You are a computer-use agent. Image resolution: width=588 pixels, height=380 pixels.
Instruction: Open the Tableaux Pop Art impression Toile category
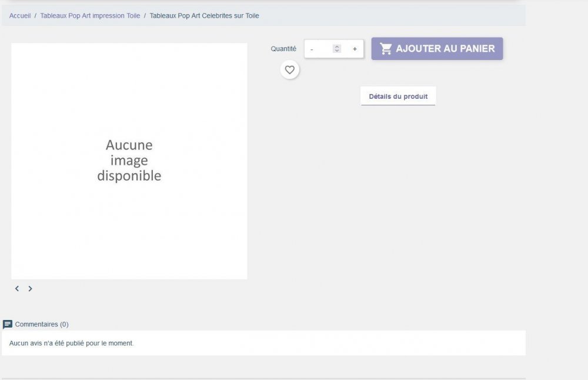pos(90,15)
